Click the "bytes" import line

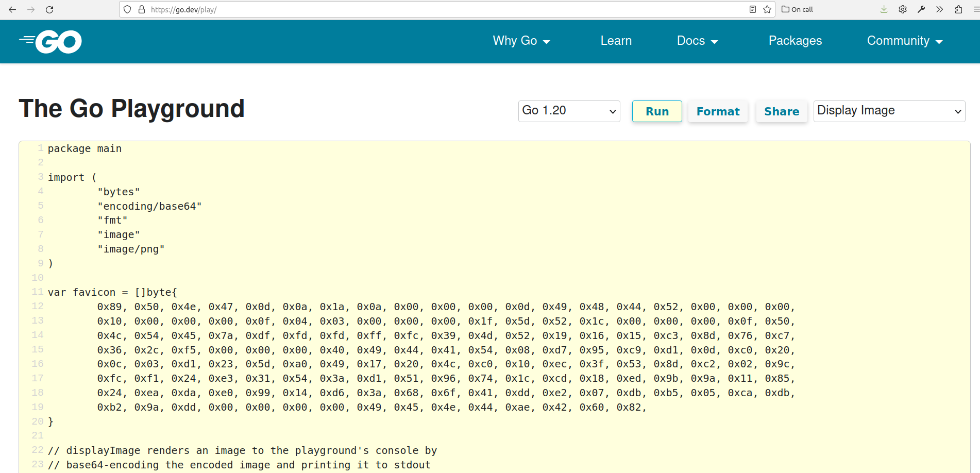point(119,192)
